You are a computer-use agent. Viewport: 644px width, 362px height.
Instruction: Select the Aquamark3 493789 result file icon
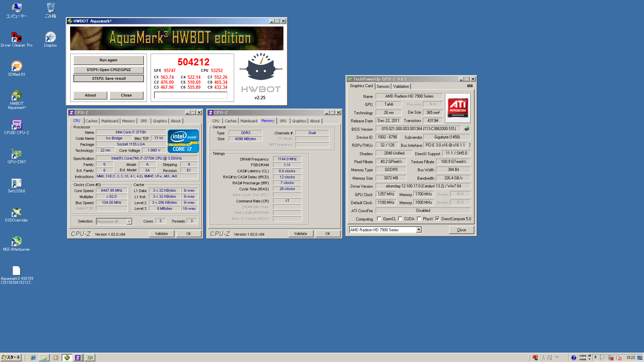point(16,275)
